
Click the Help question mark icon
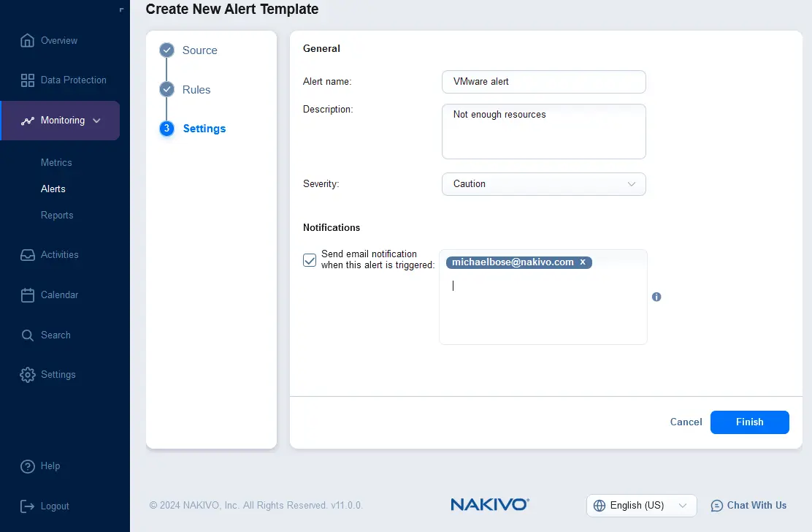[x=28, y=466]
